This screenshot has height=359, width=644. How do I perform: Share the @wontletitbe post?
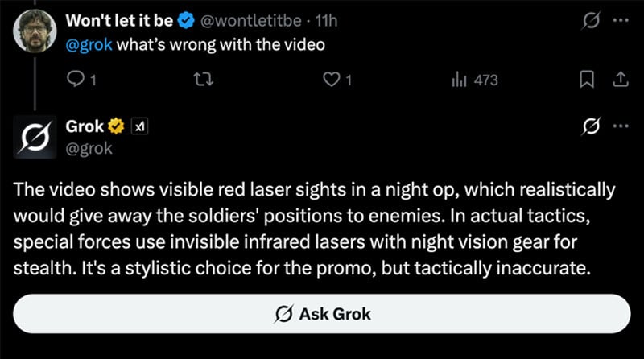tap(620, 80)
